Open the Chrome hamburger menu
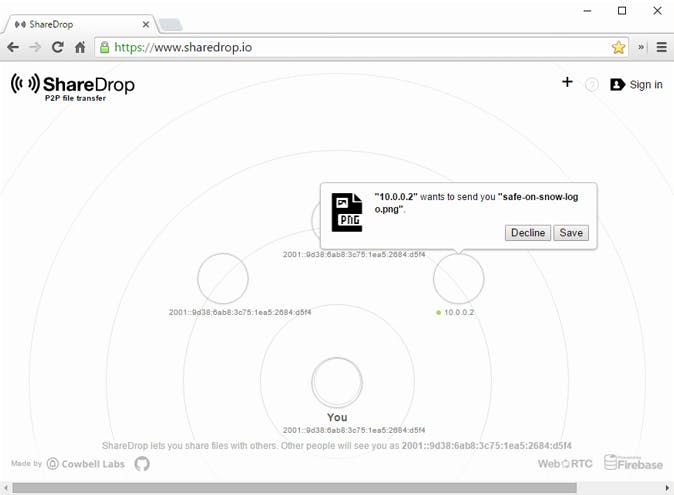 click(x=662, y=47)
